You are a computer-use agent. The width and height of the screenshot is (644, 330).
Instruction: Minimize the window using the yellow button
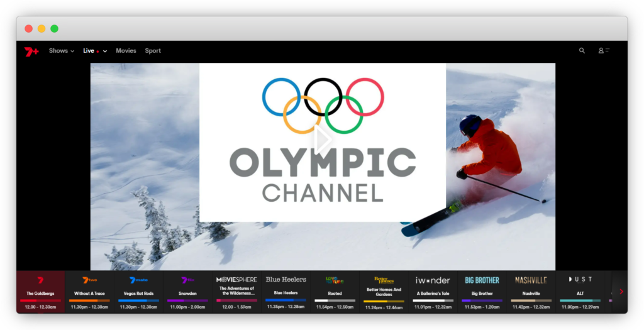pyautogui.click(x=42, y=29)
